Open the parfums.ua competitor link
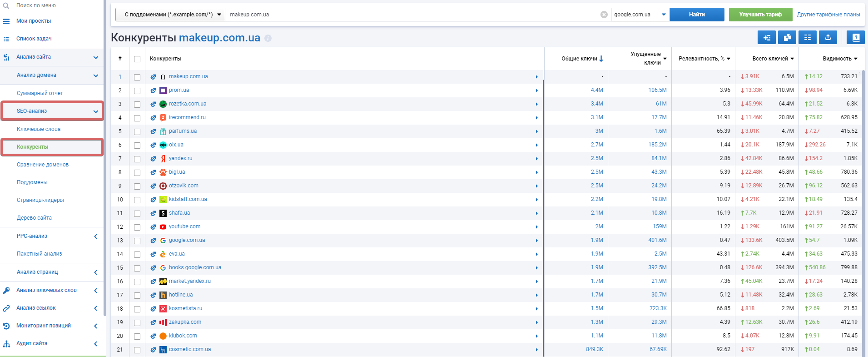The height and width of the screenshot is (357, 868). pyautogui.click(x=183, y=131)
